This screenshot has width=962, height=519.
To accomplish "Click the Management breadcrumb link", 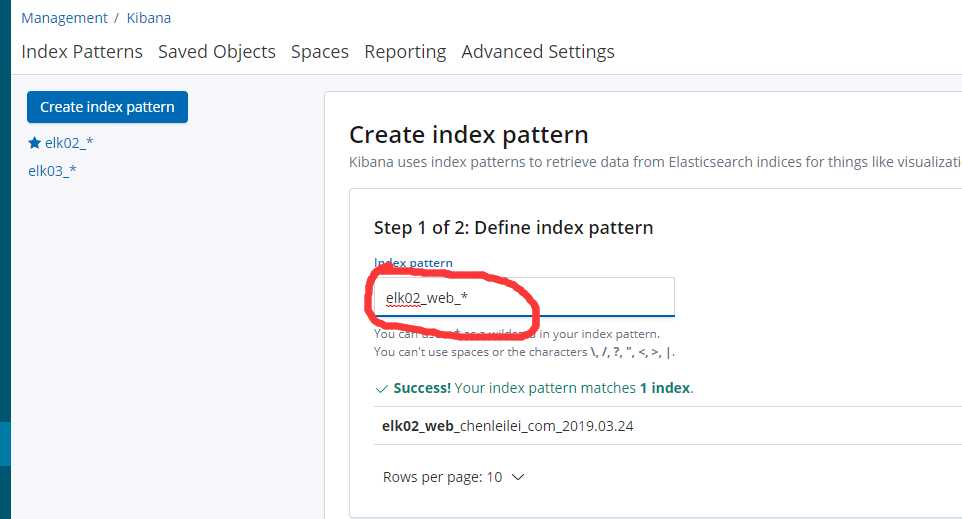I will pos(64,18).
